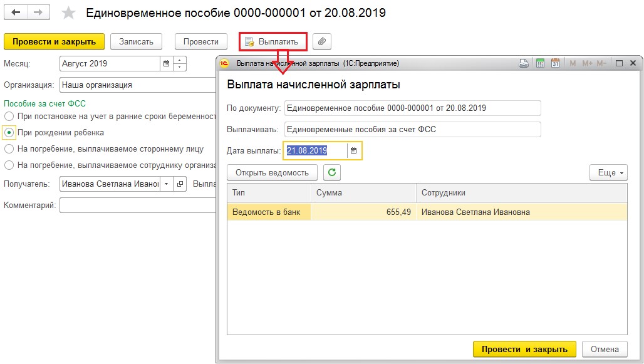Click the 'Выплатить' button

pyautogui.click(x=273, y=41)
